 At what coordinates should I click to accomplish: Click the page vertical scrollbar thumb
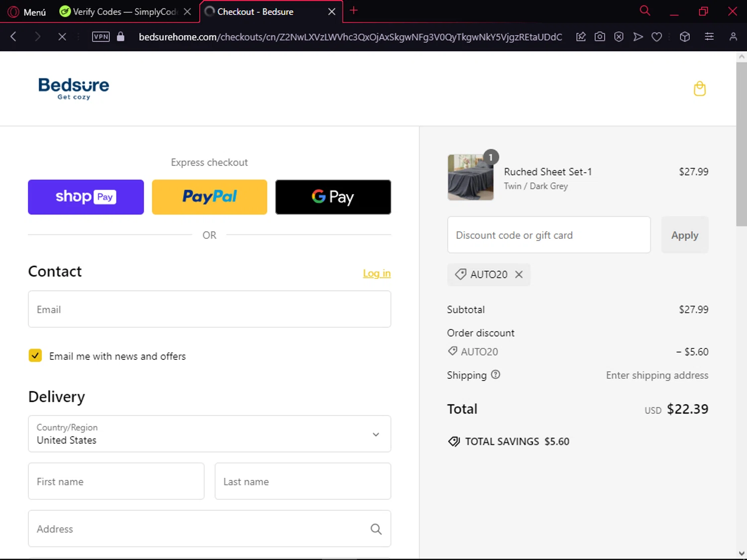pos(742,144)
